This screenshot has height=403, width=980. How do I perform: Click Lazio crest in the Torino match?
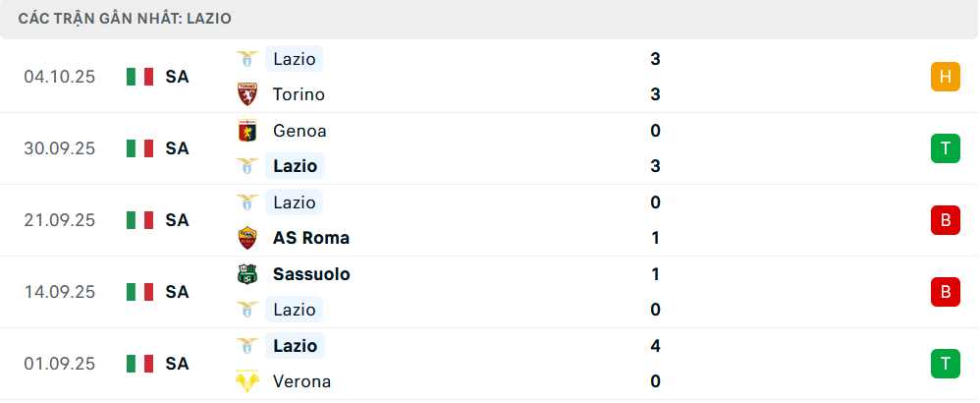point(247,59)
